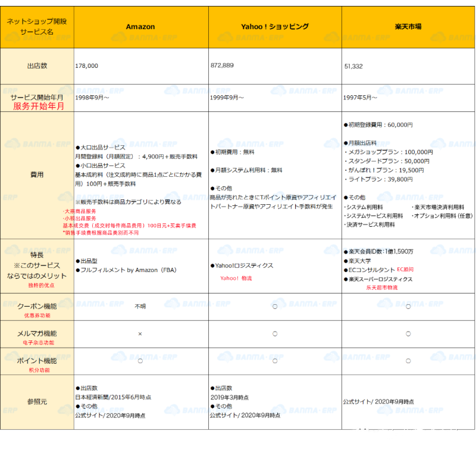Click Rakuten circle mark in クーポン機能 row
The height and width of the screenshot is (456, 476).
tap(408, 307)
